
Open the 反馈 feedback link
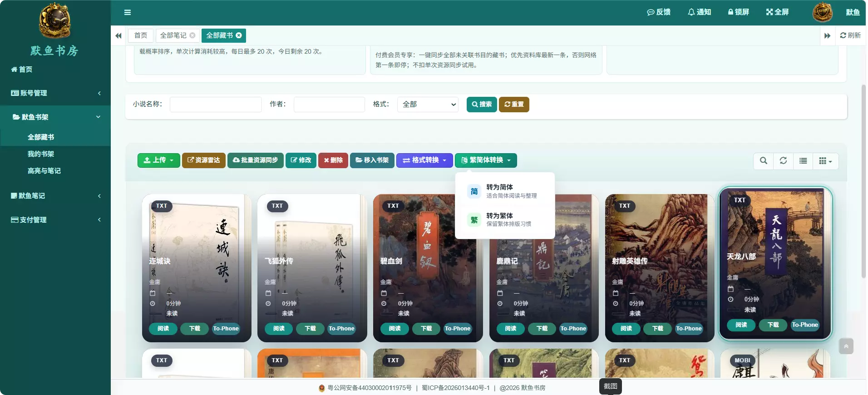[659, 12]
